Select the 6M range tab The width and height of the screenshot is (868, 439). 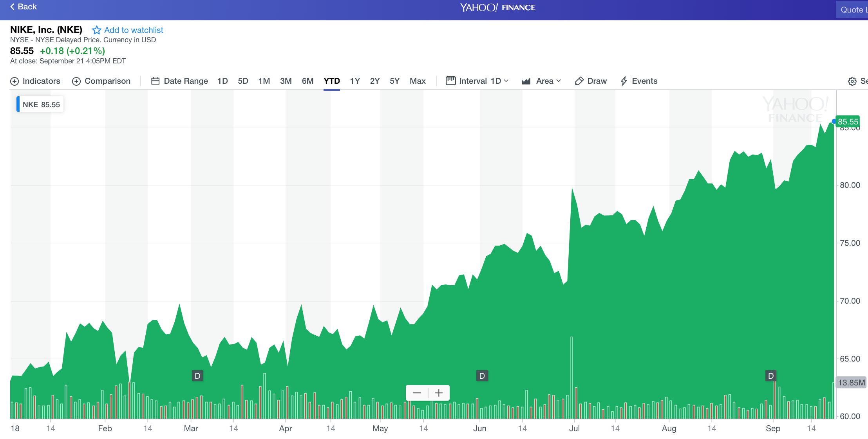pyautogui.click(x=307, y=81)
